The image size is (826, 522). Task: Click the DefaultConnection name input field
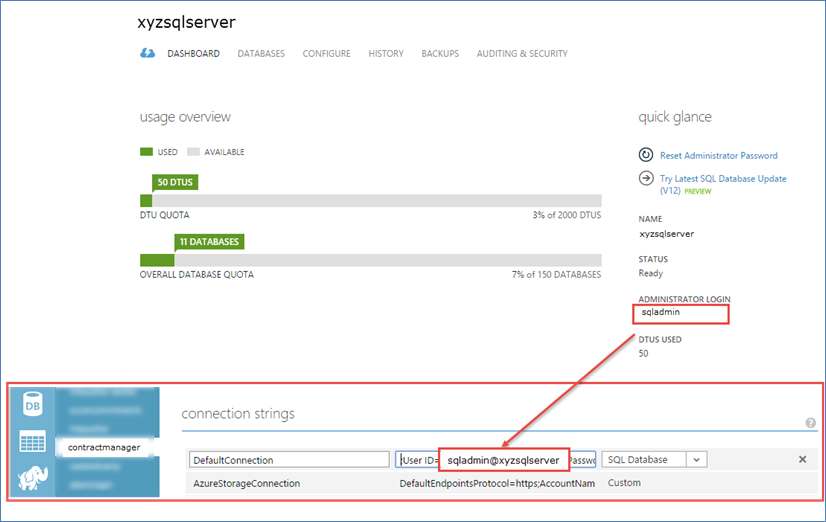tap(288, 460)
